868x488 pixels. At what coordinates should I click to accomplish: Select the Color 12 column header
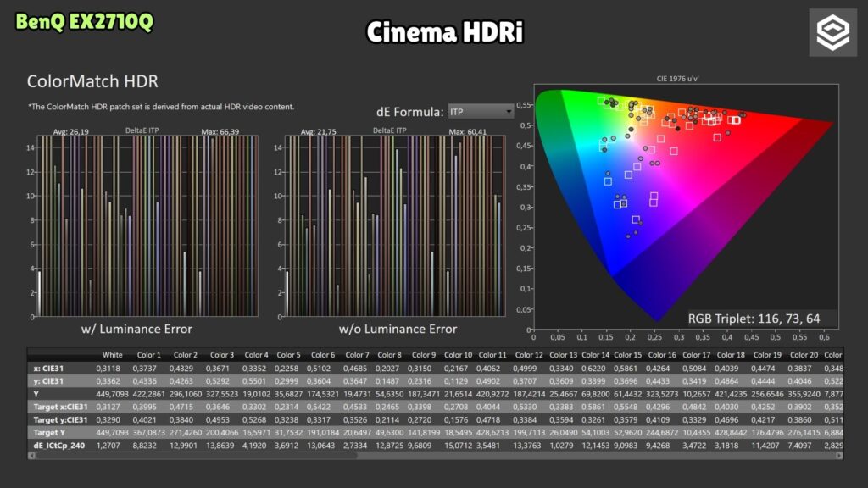[x=529, y=355]
